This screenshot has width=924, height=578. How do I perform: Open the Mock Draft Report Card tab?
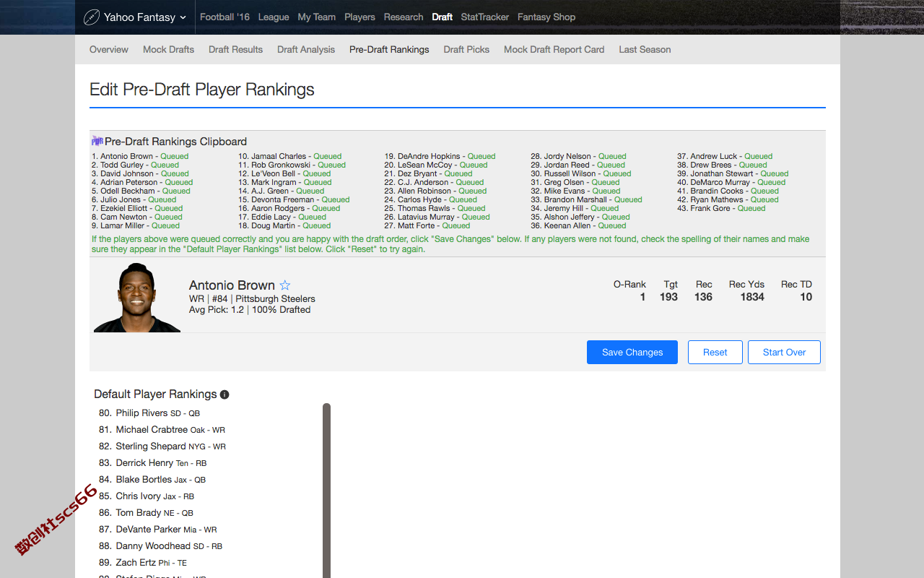[x=554, y=50]
